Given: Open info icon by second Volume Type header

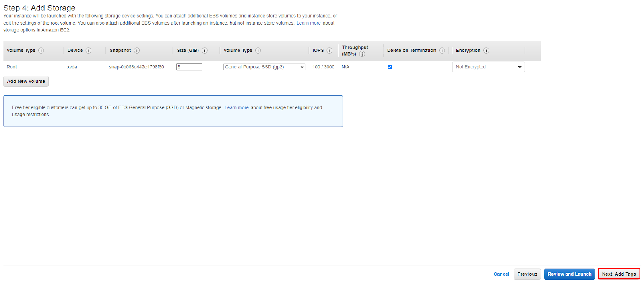Looking at the screenshot, I should coord(258,51).
